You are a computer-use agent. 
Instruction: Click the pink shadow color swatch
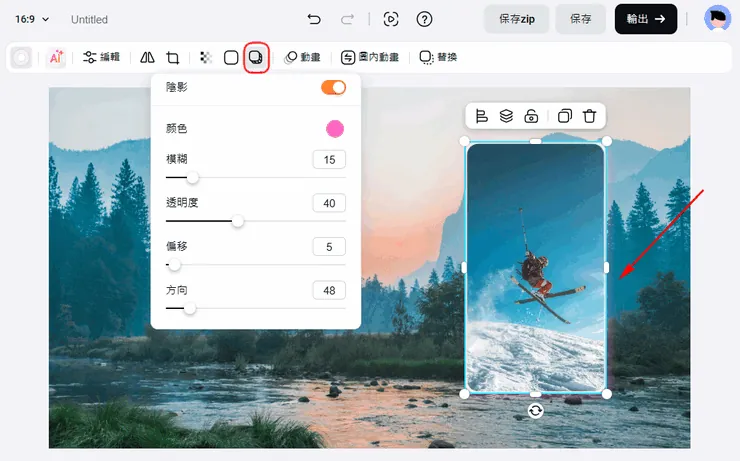tap(335, 128)
